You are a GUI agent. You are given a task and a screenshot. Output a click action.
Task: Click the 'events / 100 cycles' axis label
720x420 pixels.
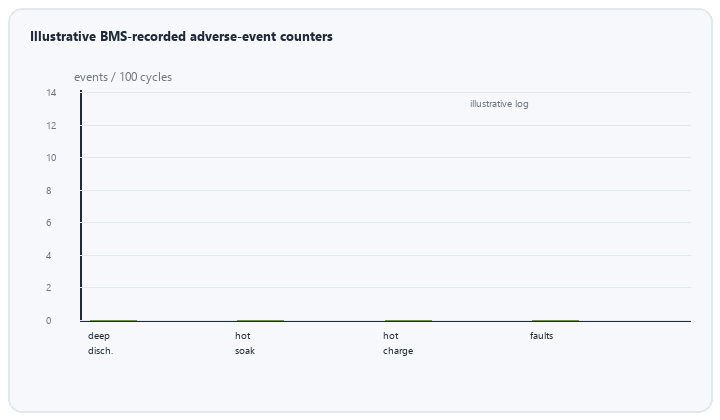[x=123, y=77]
